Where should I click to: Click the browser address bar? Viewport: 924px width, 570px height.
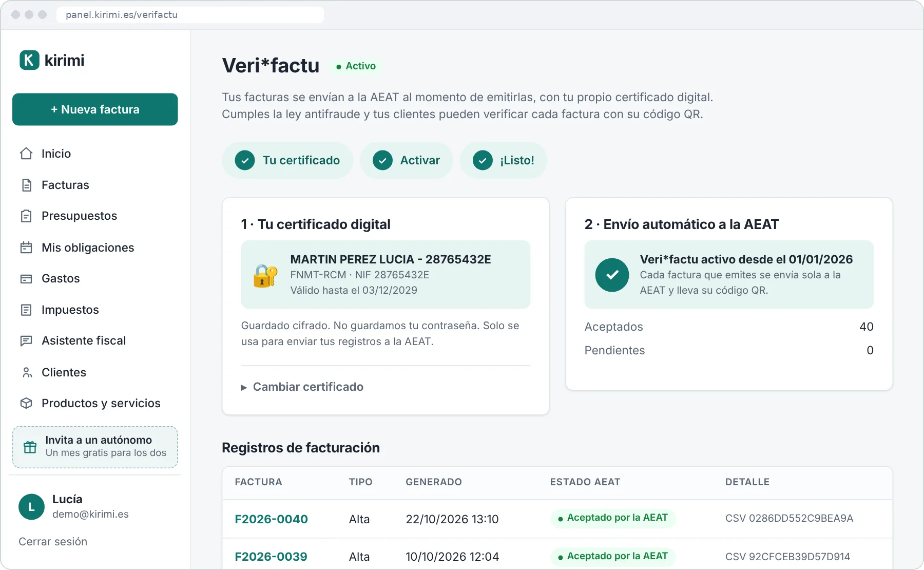click(190, 14)
